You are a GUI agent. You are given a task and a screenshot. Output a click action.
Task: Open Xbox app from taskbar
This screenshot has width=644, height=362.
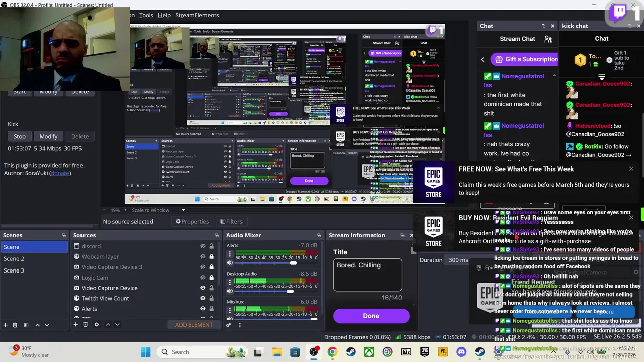[x=369, y=352]
